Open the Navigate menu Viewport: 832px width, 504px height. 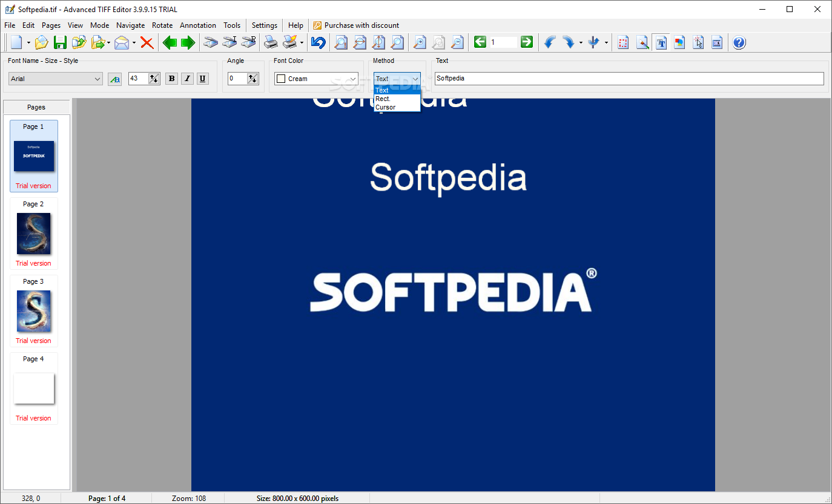click(x=131, y=25)
